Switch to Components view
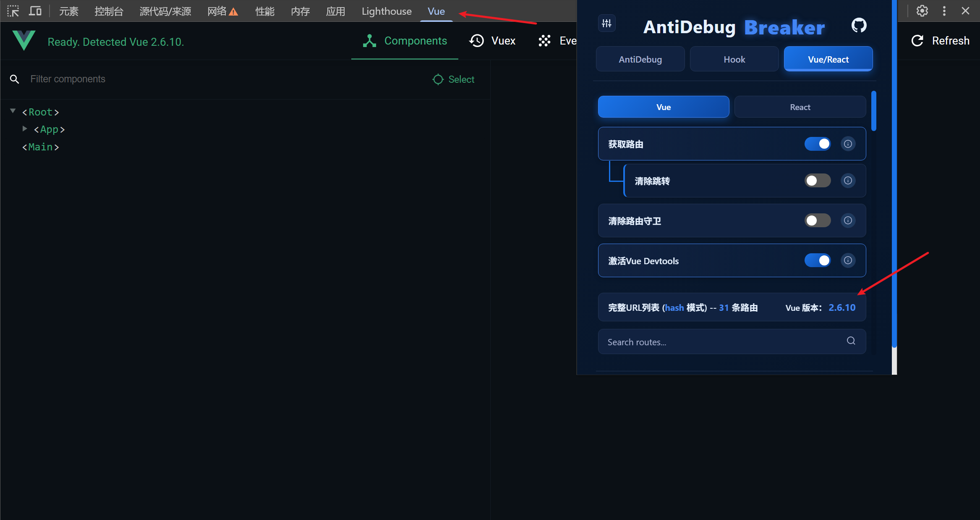The height and width of the screenshot is (520, 980). [x=405, y=41]
